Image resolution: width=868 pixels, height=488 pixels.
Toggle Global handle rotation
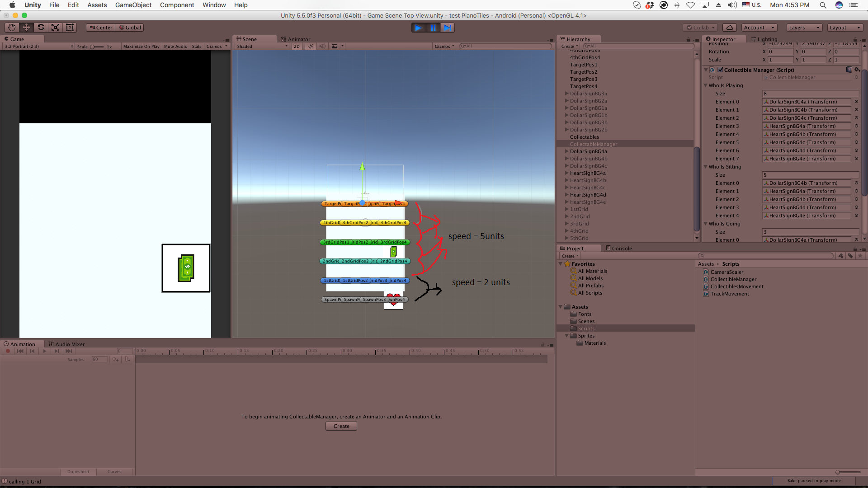point(130,28)
